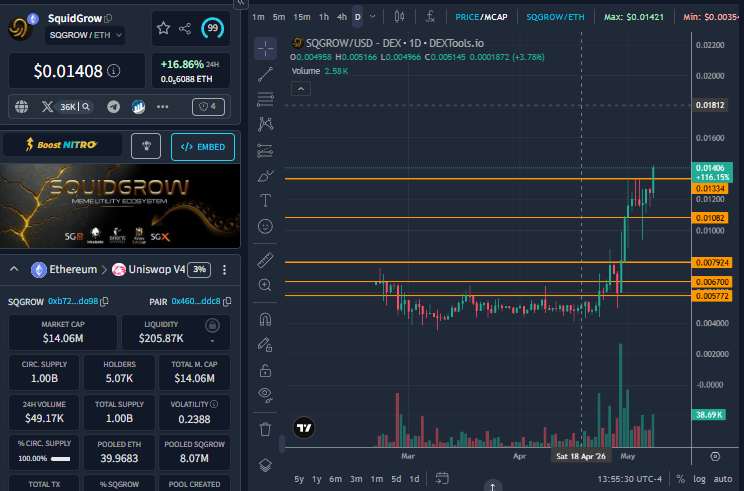Open the object tree layers icon

tap(265, 465)
